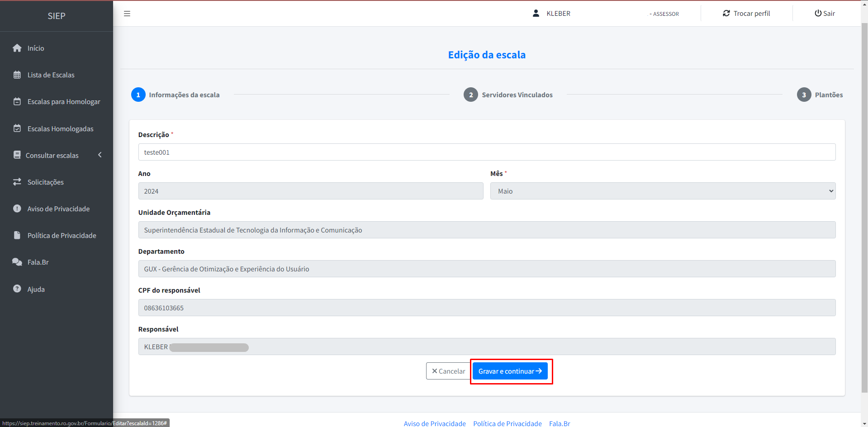Image resolution: width=868 pixels, height=427 pixels.
Task: Click the calendar grid icon for Lista de Escalas
Action: tap(17, 75)
